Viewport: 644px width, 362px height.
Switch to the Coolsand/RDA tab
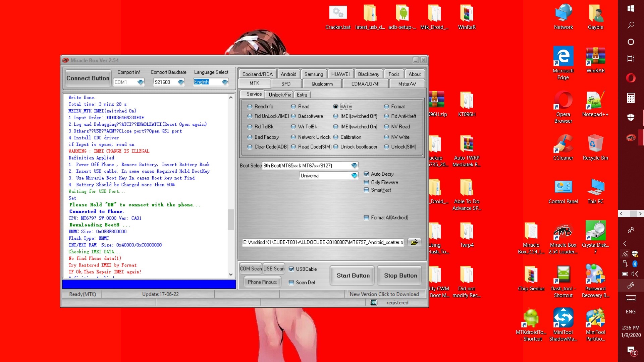257,74
